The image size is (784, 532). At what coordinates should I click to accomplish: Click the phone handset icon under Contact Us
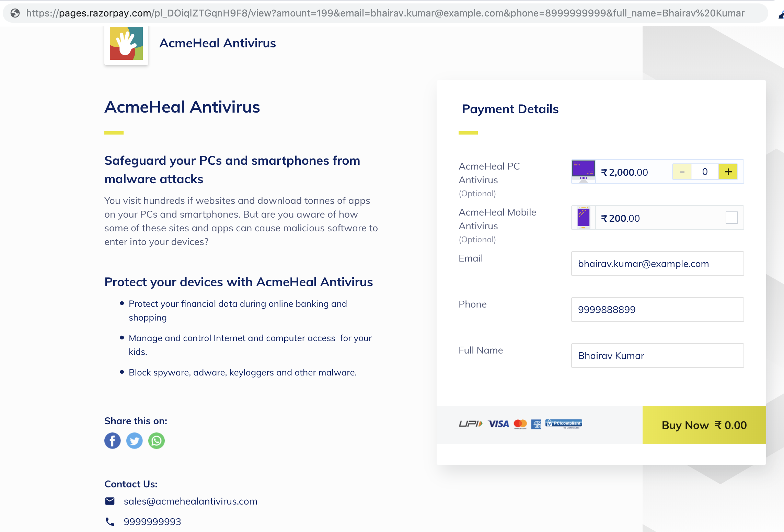coord(110,522)
